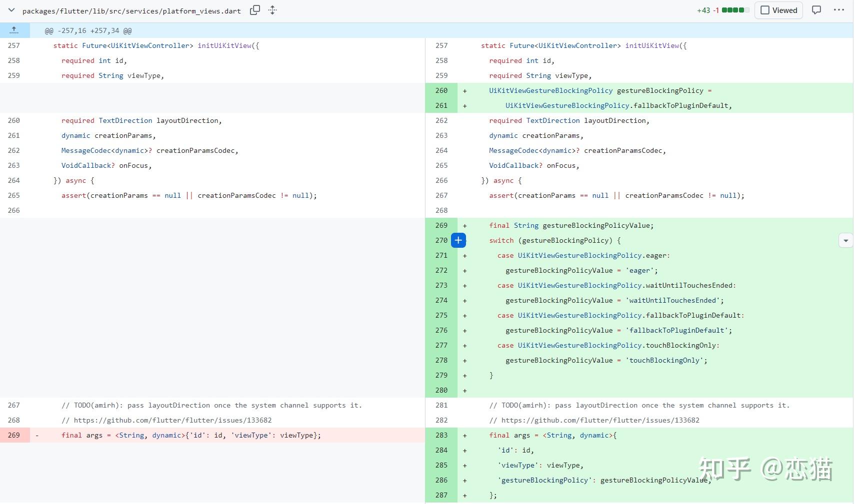Click 'gestureBlockingPolicy' map entry on line 286

[x=604, y=480]
